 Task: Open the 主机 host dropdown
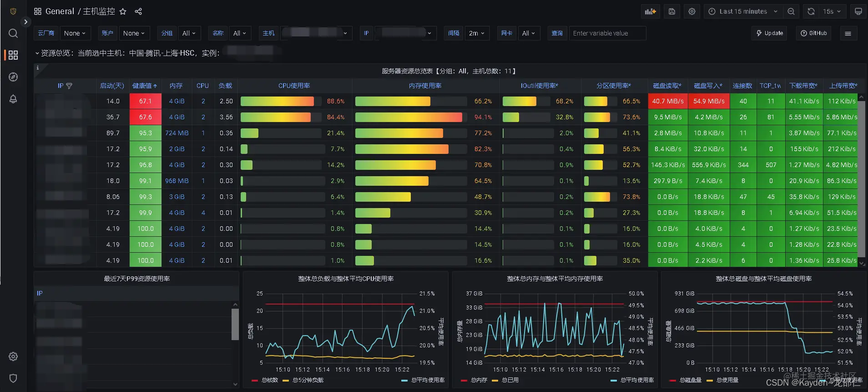[x=316, y=33]
